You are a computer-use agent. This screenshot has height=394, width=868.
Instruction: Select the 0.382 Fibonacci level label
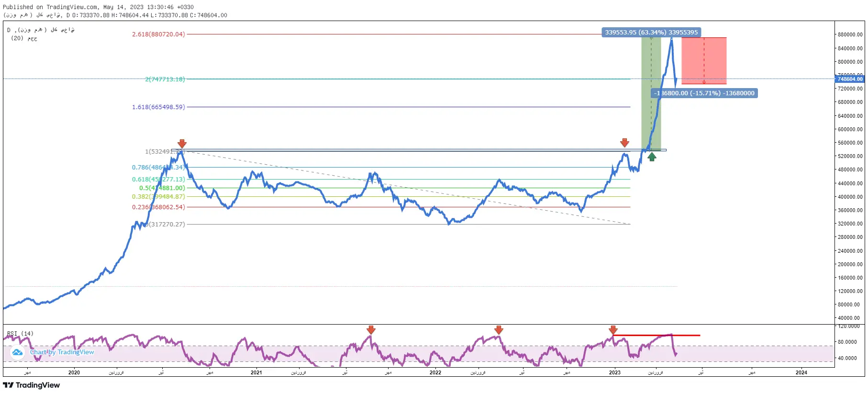(x=158, y=197)
